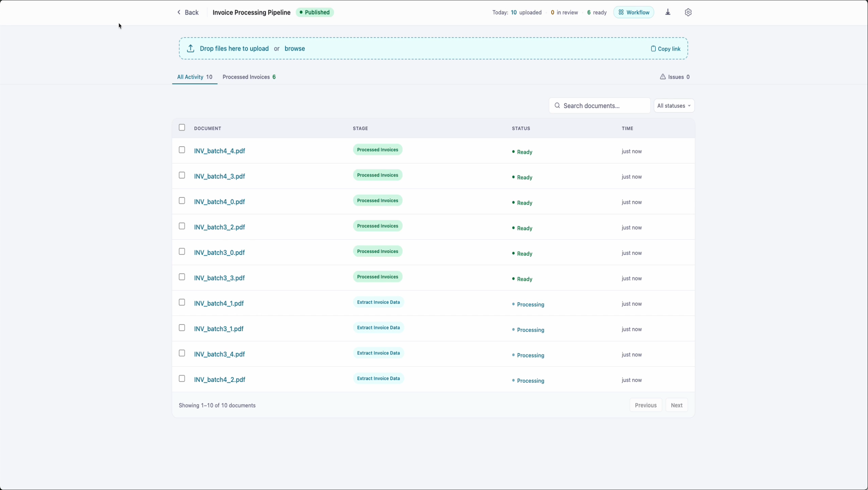Select the All Activity tab
Image resolution: width=868 pixels, height=490 pixels.
195,77
